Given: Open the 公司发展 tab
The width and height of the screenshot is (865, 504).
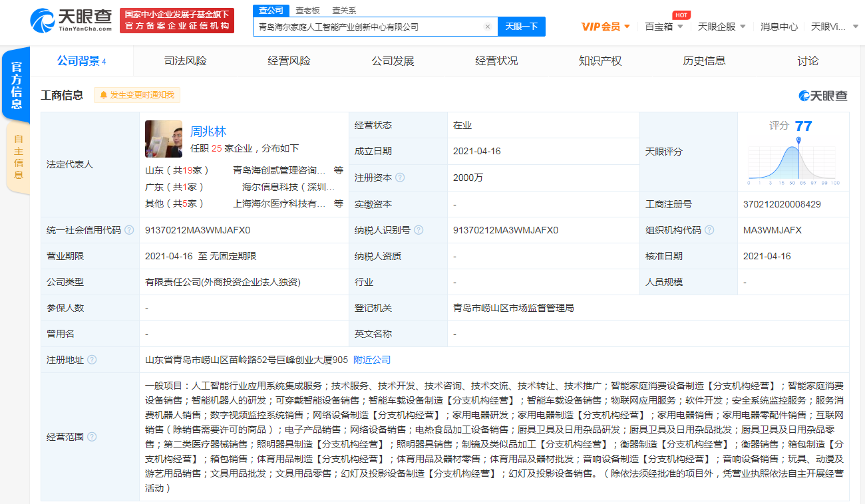Looking at the screenshot, I should tap(393, 61).
